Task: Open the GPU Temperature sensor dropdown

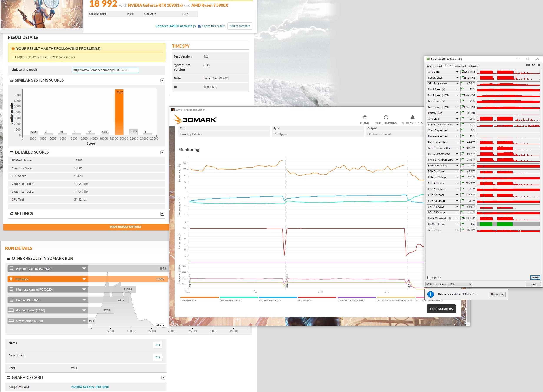Action: 457,84
